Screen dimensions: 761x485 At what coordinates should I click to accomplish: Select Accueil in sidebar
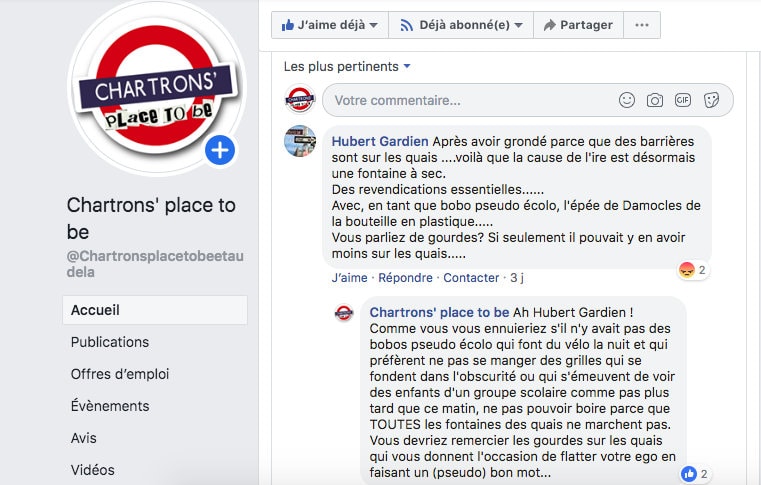155,310
